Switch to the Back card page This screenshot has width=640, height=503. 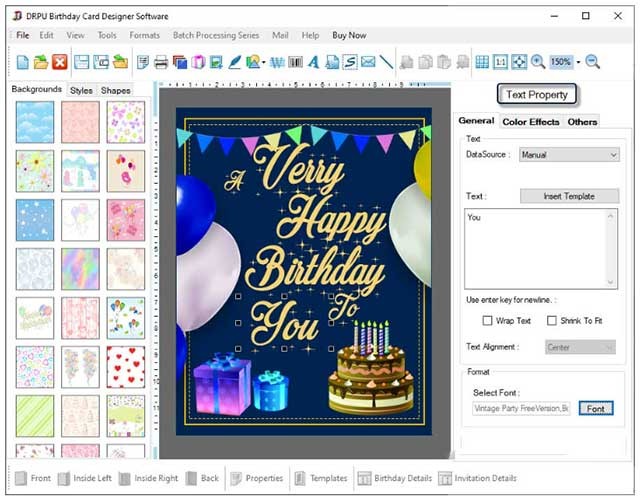tap(202, 478)
